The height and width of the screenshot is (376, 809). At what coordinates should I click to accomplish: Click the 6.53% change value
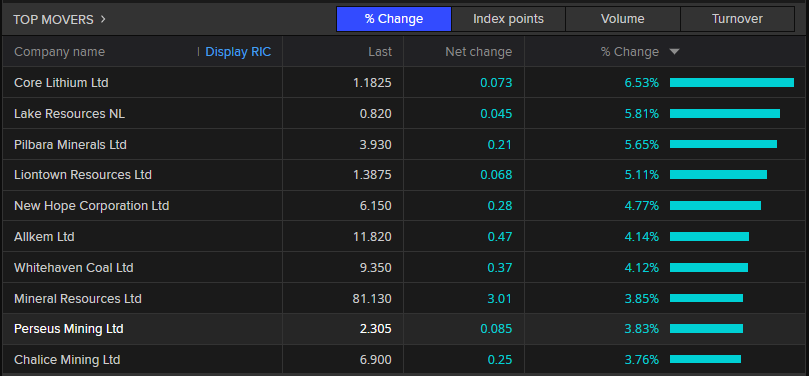(x=642, y=83)
